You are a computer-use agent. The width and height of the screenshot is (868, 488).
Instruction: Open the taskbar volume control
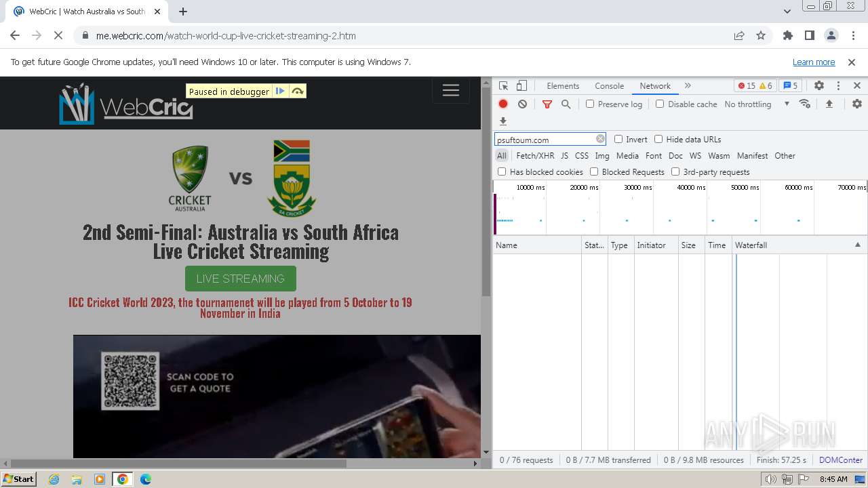(771, 479)
